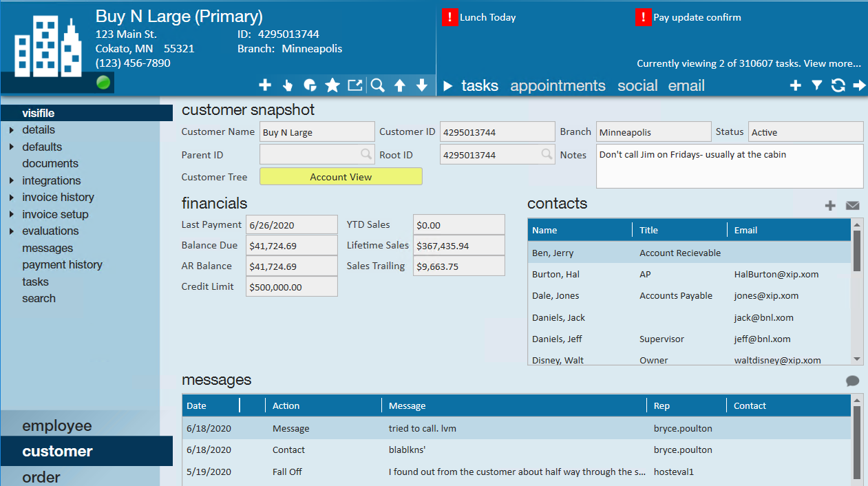Viewport: 868px width, 486px height.
Task: Expand the invoice history tree item
Action: click(12, 197)
